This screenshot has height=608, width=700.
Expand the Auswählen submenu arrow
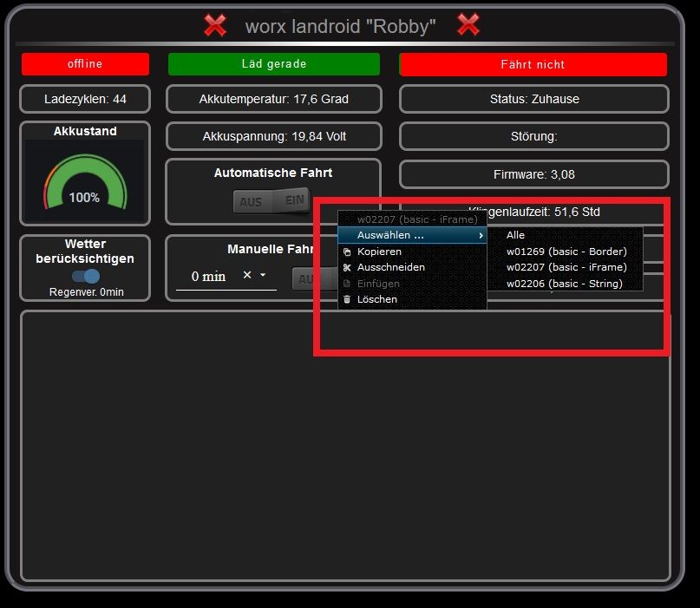[x=481, y=235]
